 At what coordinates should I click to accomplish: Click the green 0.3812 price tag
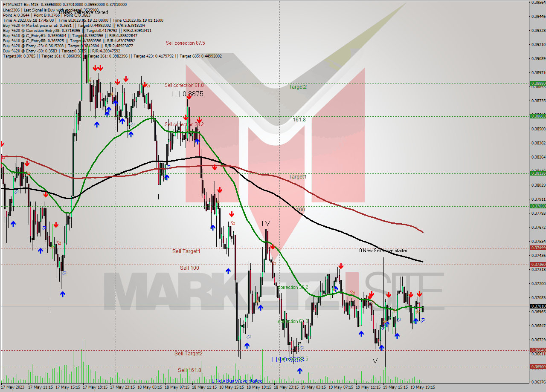click(x=537, y=173)
